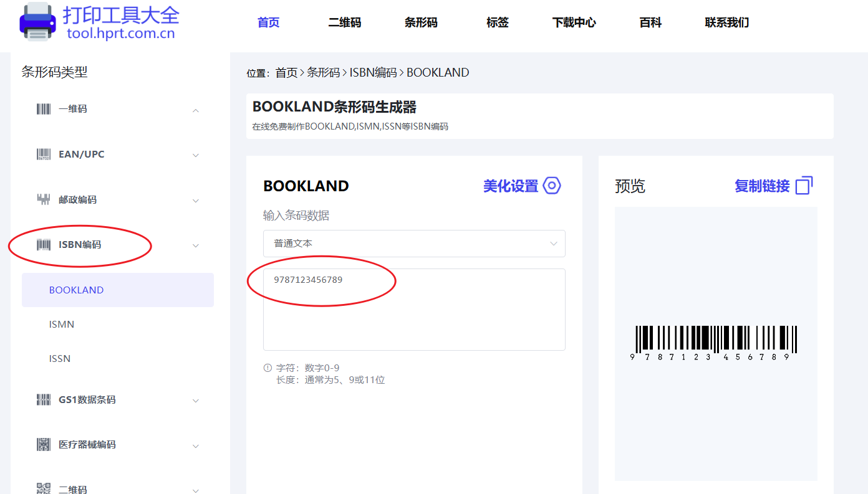Click the BOOKLAND条形码生成器 heading
The width and height of the screenshot is (868, 494).
pos(334,107)
